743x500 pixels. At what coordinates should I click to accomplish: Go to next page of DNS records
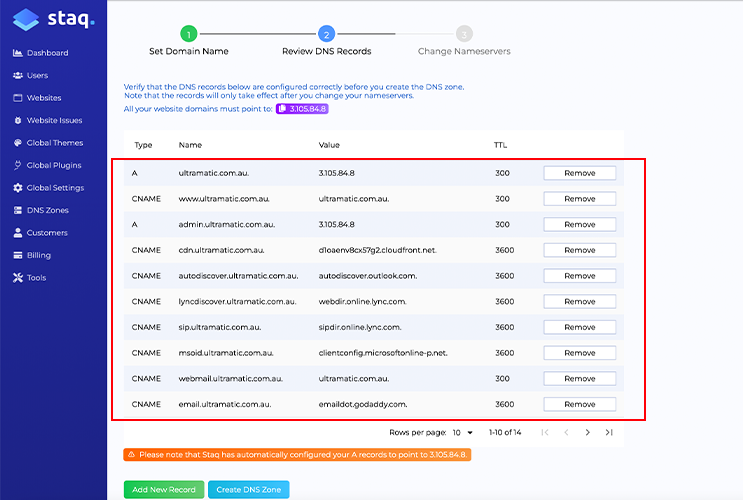click(588, 432)
